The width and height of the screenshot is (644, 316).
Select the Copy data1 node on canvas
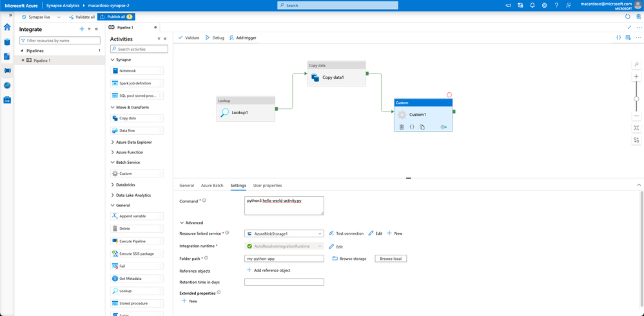337,74
